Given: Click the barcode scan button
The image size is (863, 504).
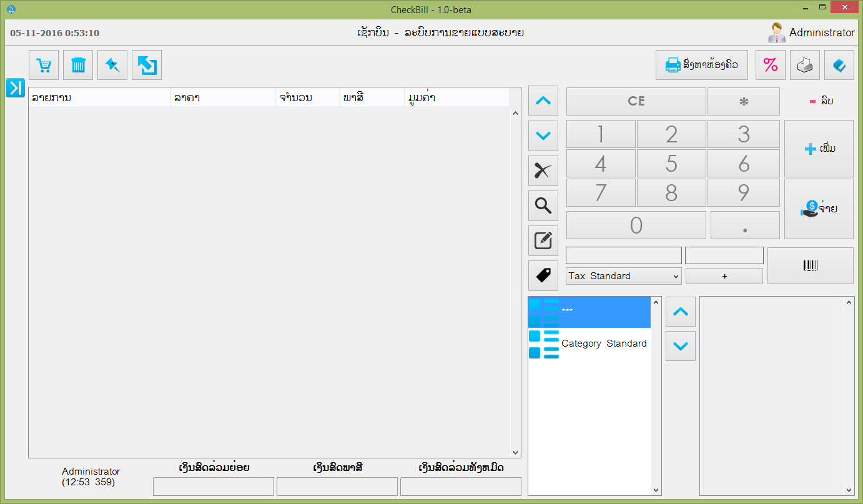Looking at the screenshot, I should click(810, 266).
